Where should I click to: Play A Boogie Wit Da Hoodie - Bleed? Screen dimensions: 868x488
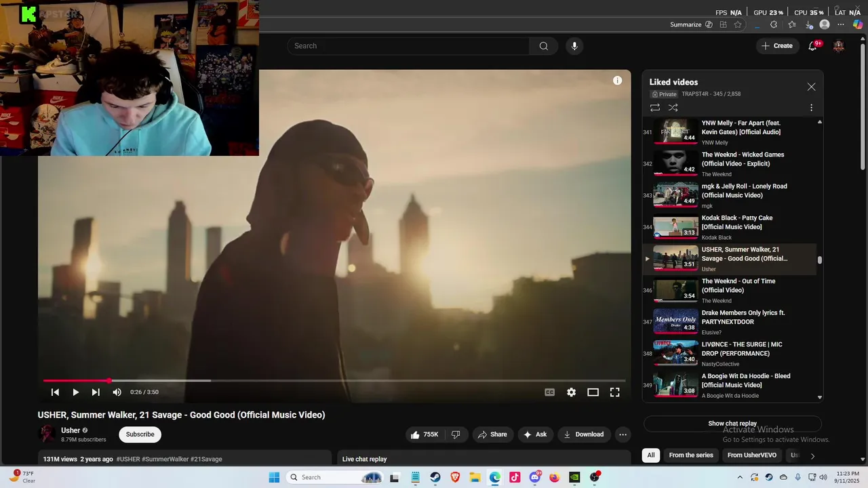pyautogui.click(x=730, y=386)
